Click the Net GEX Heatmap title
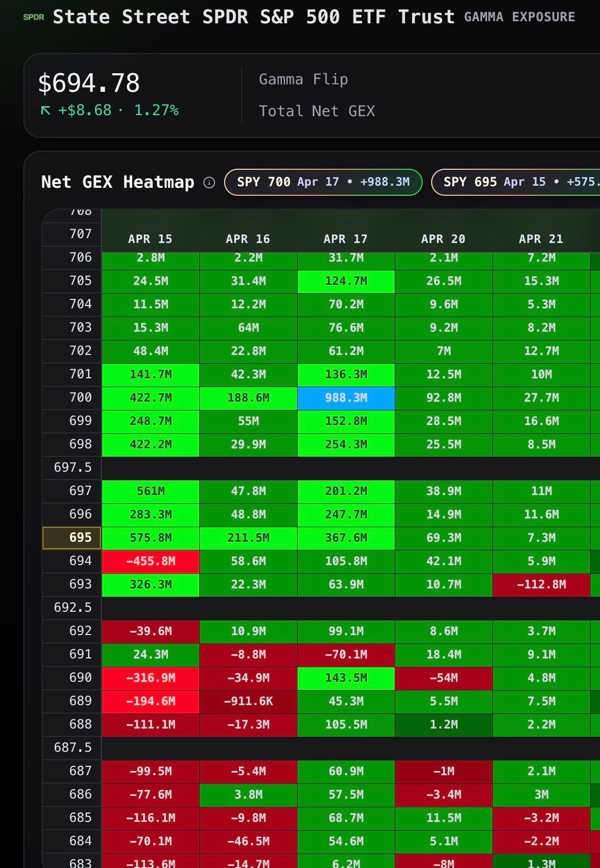This screenshot has height=868, width=600. coord(118,182)
